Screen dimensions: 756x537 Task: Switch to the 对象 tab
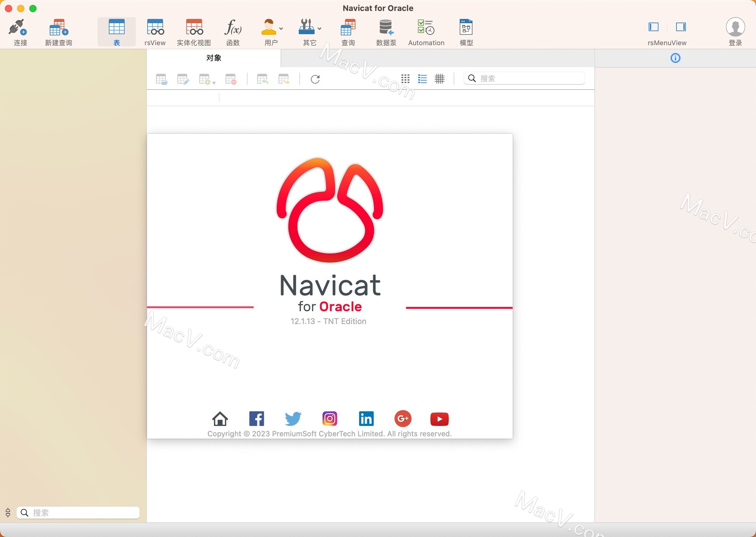click(214, 58)
